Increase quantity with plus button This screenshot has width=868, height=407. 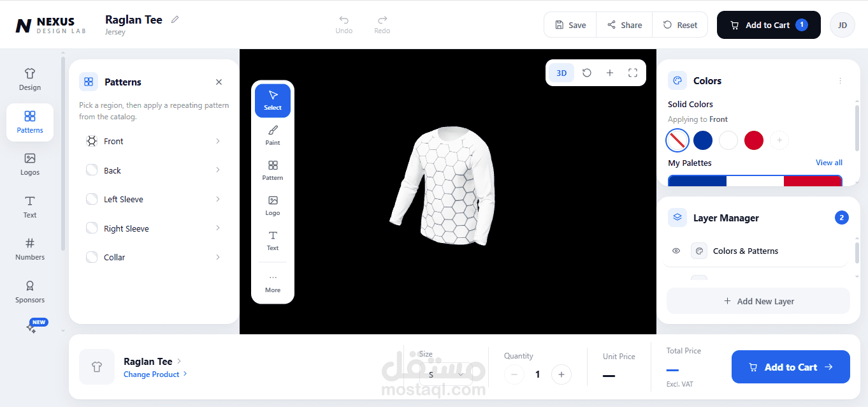click(x=561, y=374)
